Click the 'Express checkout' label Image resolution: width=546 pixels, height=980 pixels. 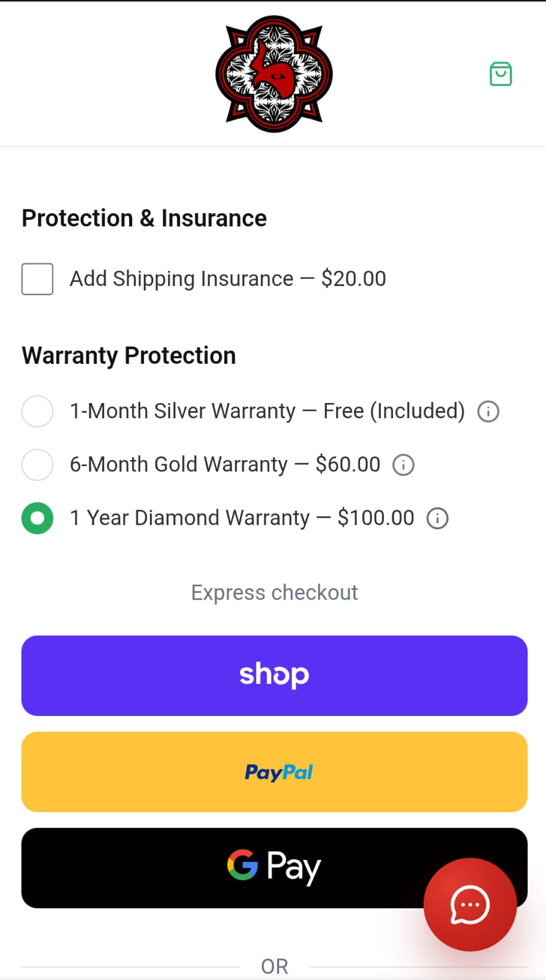pos(274,593)
